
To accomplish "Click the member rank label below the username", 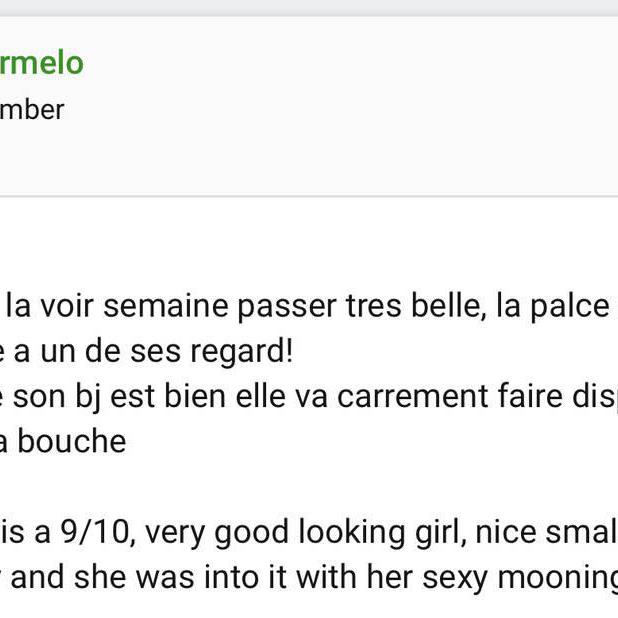I will point(32,109).
